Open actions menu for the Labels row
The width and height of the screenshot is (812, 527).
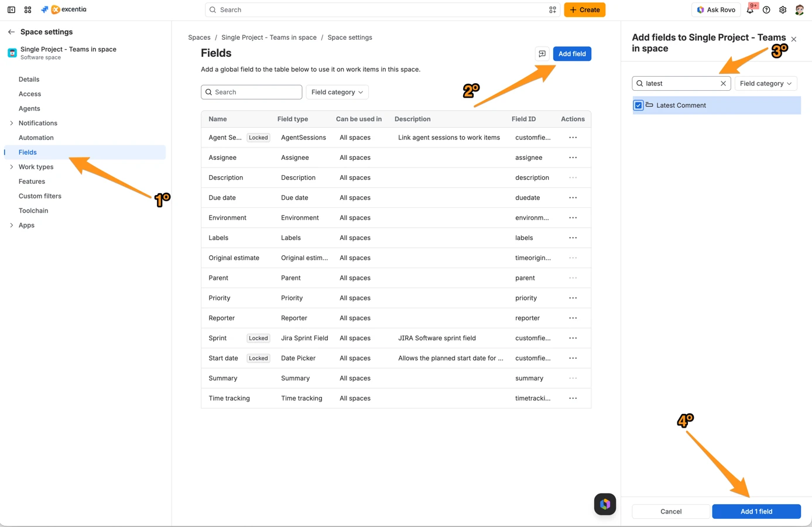tap(573, 238)
